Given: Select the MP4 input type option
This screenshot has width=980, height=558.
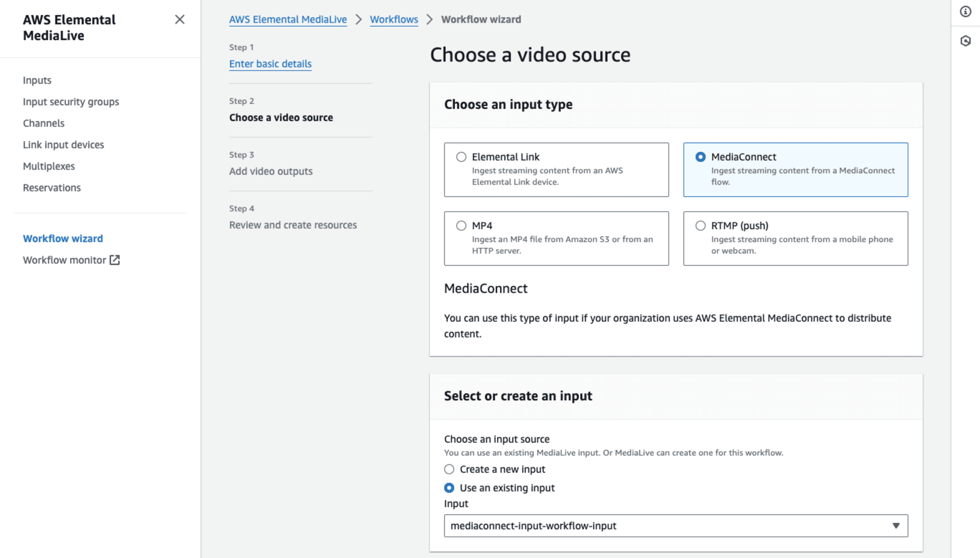Looking at the screenshot, I should [461, 225].
